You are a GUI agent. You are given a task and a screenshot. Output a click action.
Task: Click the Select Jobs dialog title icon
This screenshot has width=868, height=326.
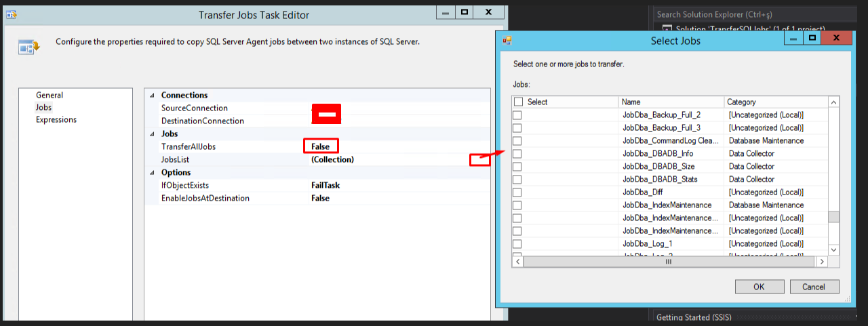[507, 41]
